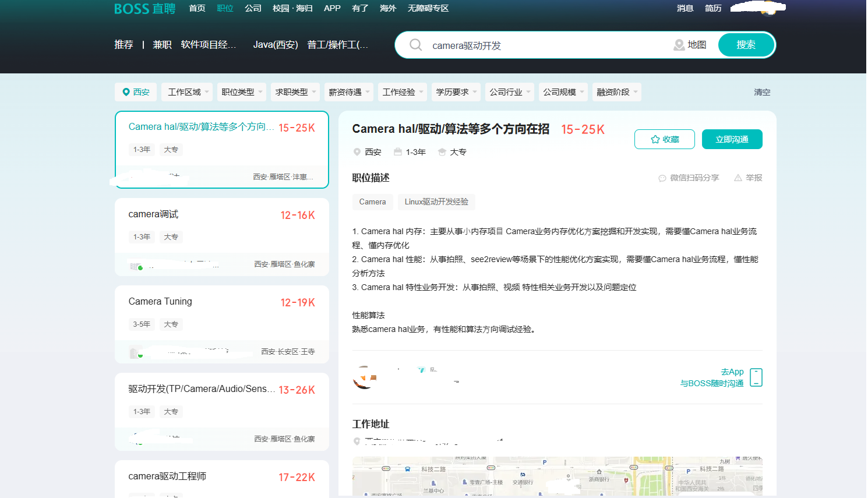This screenshot has height=498, width=868.
Task: Open the 学历要求 dropdown
Action: coord(456,92)
